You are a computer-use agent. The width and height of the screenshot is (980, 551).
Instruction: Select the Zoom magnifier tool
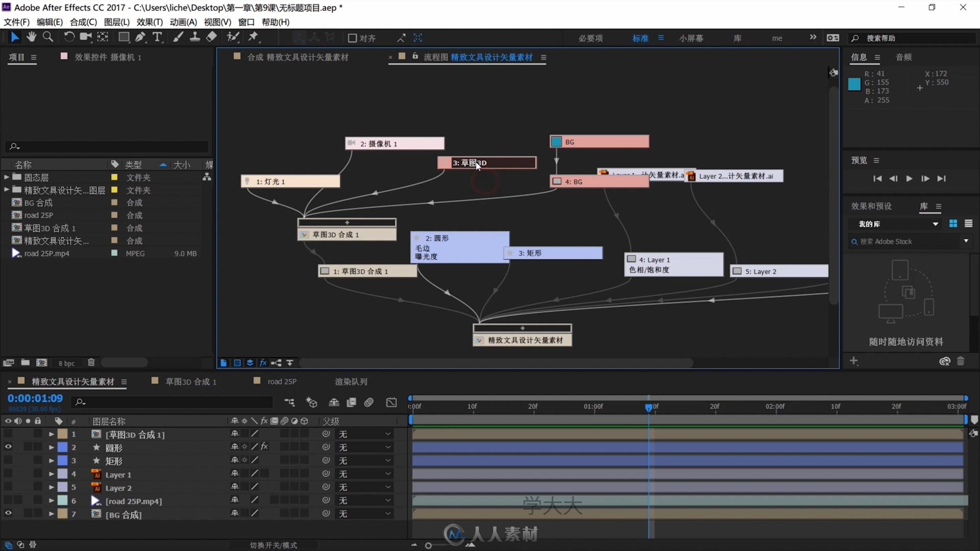pos(48,37)
